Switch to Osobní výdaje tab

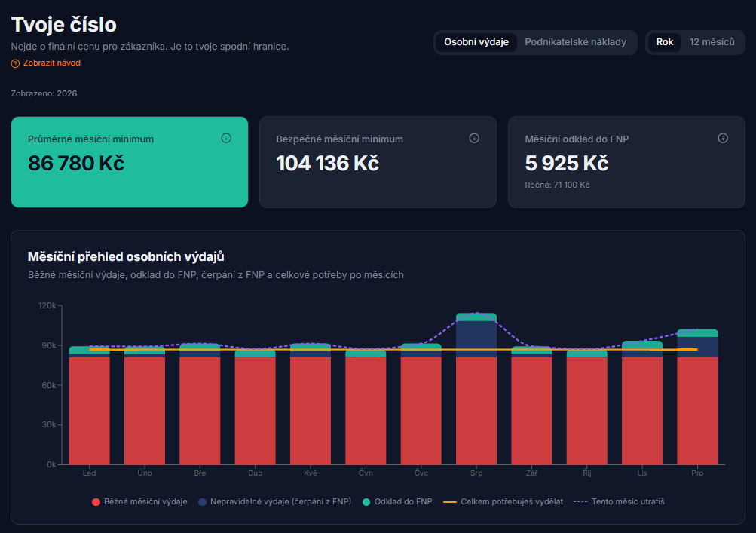point(476,42)
